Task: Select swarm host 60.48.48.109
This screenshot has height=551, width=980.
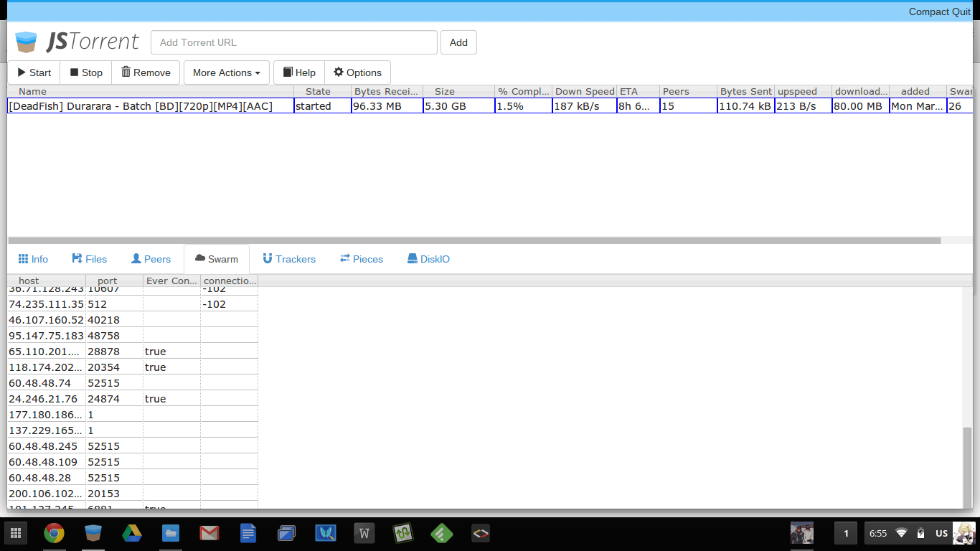Action: pyautogui.click(x=47, y=462)
